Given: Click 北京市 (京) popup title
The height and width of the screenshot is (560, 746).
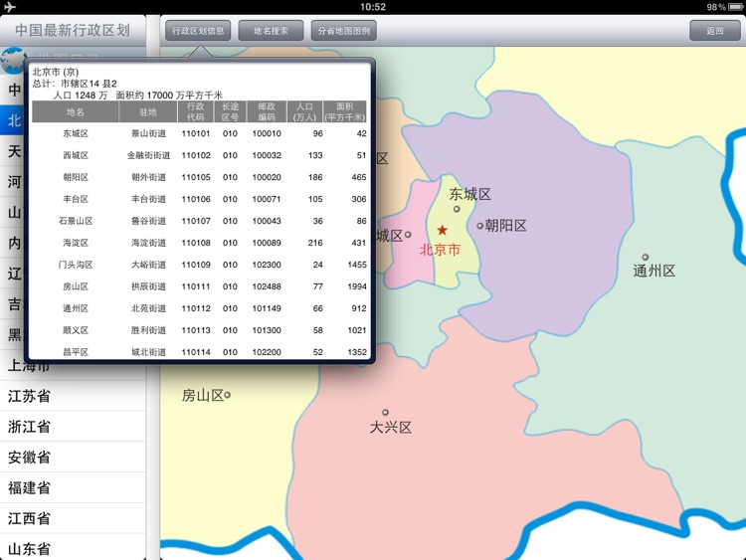Looking at the screenshot, I should [55, 72].
